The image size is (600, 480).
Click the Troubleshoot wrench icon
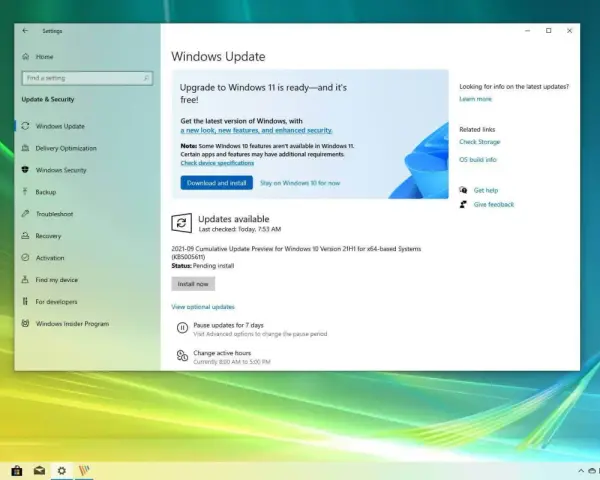click(x=25, y=214)
